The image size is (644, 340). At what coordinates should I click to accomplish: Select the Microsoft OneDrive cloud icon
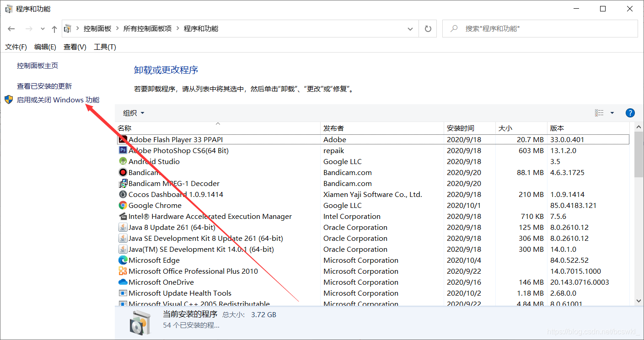123,282
